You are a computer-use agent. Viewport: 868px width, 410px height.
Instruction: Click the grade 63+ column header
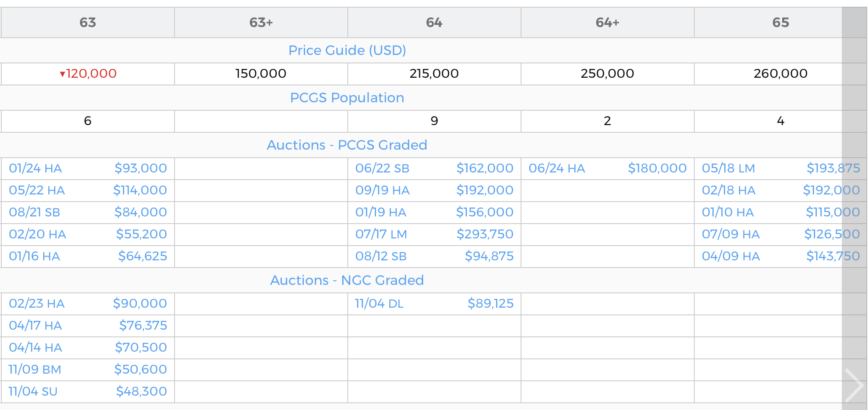point(261,22)
